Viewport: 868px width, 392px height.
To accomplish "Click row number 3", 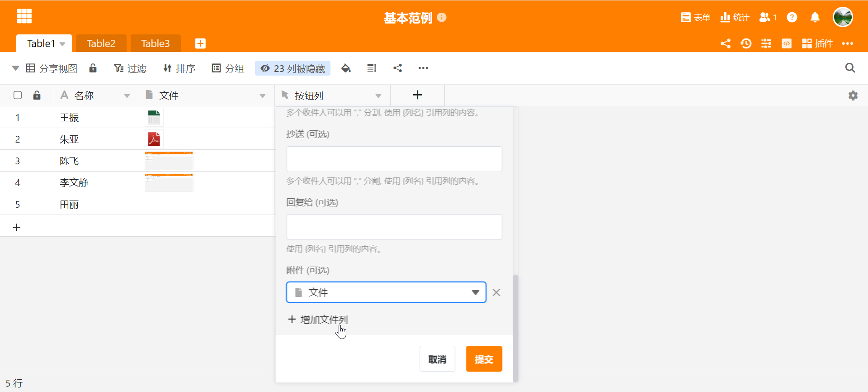I will pos(18,161).
